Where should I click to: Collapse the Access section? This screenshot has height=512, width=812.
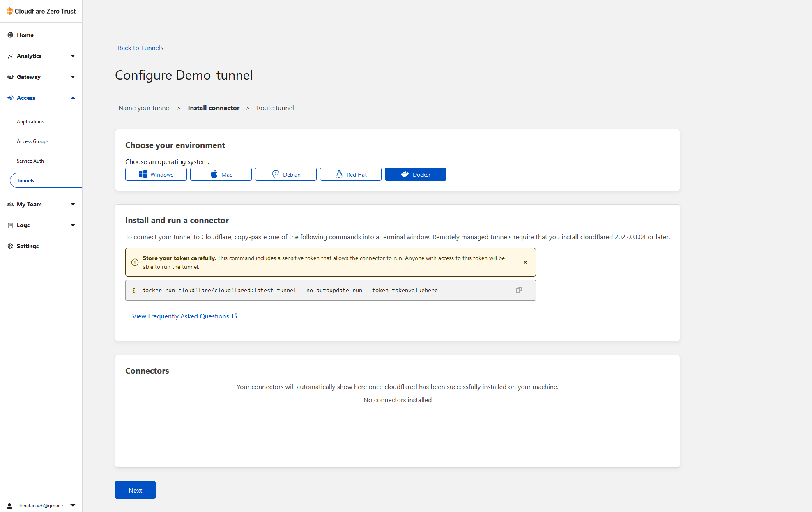coord(73,98)
